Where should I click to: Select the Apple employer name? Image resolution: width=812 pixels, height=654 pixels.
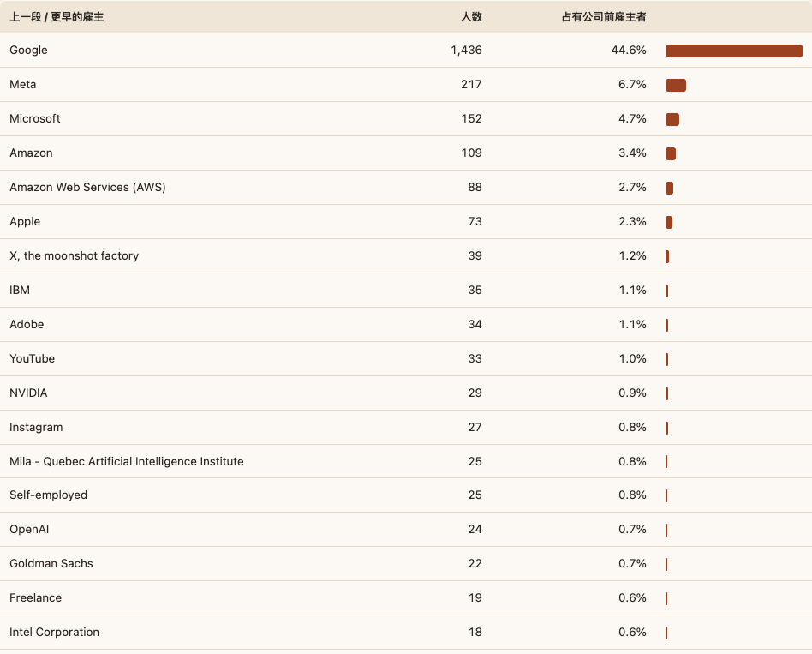(x=25, y=222)
